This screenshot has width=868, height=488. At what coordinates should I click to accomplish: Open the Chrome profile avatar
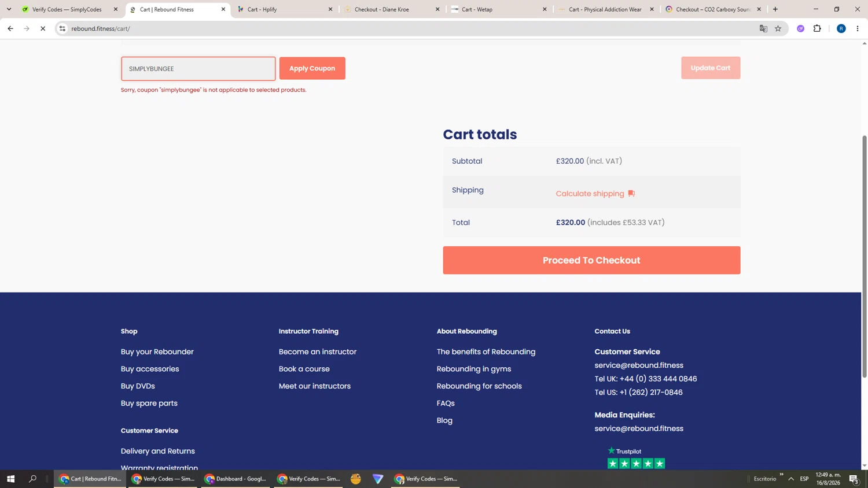coord(841,28)
